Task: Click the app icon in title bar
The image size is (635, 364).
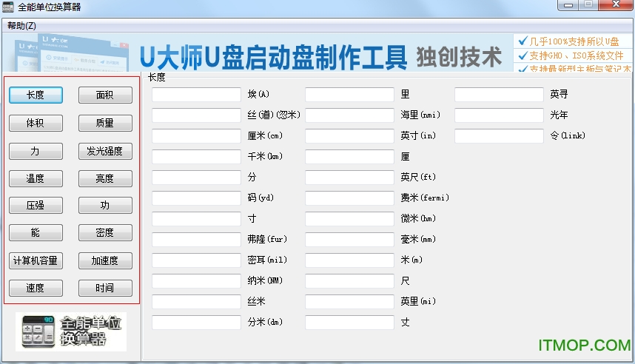Action: (x=7, y=7)
